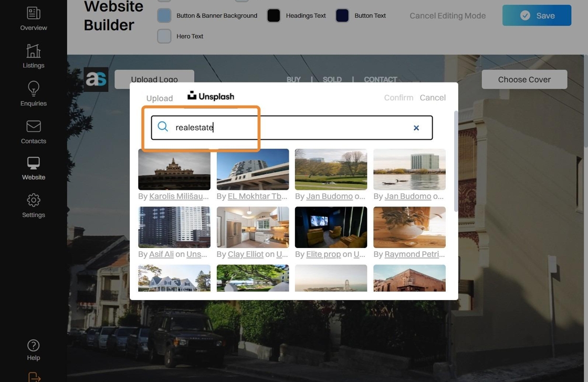
Task: Open the Raymond Petri author link
Action: pyautogui.click(x=415, y=254)
